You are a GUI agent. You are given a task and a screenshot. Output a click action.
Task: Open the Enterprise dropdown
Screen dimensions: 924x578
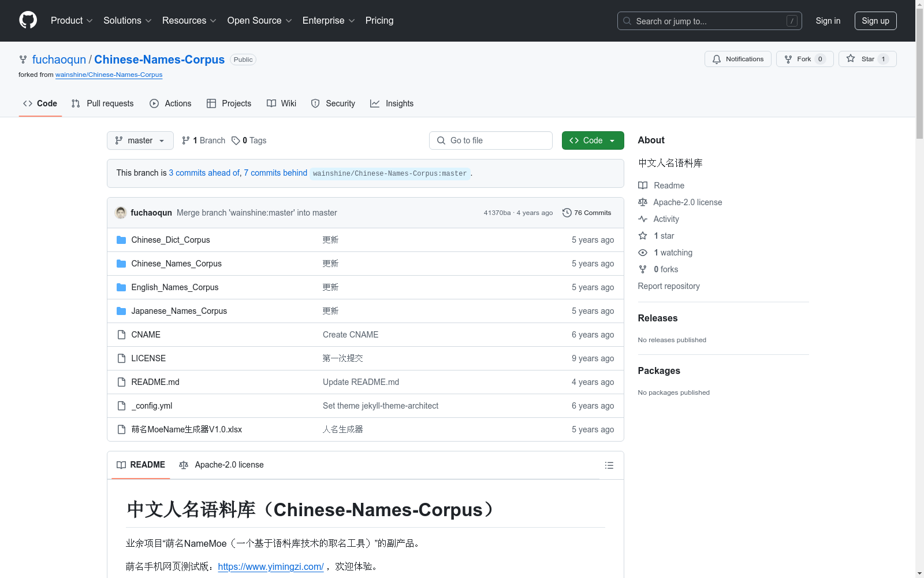point(329,21)
